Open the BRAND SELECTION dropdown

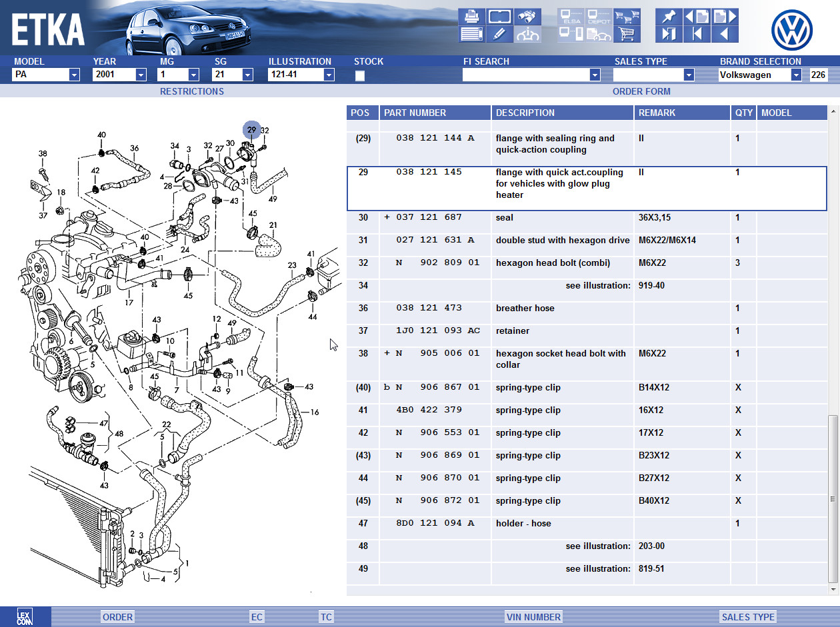795,75
